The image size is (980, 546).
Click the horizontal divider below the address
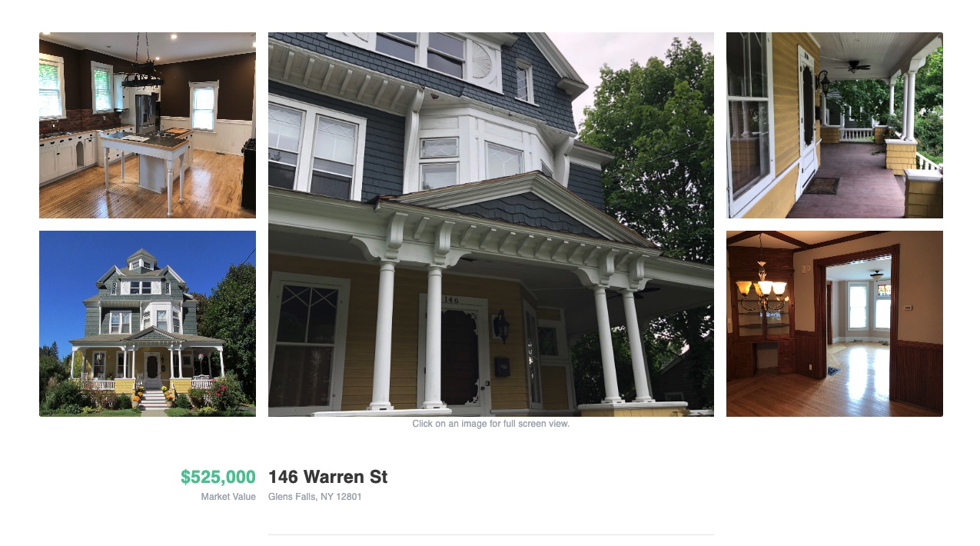(x=491, y=534)
